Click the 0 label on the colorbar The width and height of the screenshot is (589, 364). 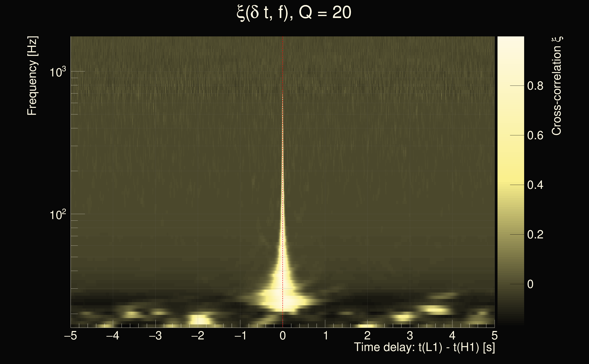pyautogui.click(x=530, y=284)
